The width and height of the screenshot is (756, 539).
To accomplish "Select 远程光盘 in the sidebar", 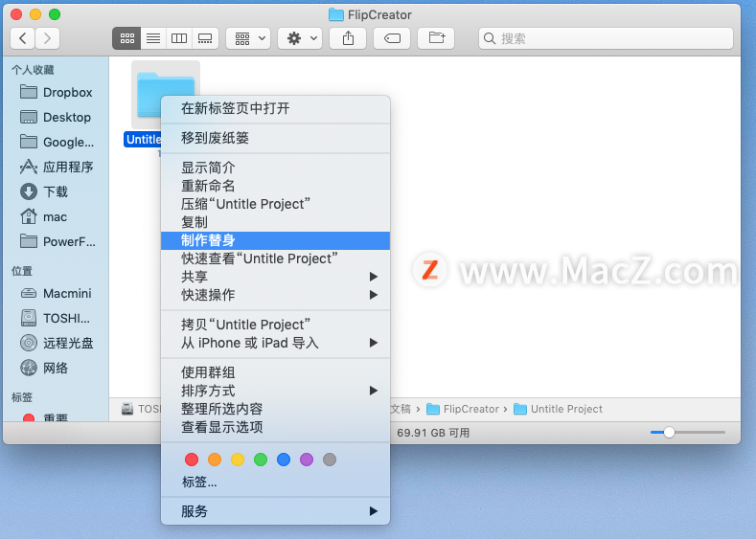I will (x=57, y=343).
